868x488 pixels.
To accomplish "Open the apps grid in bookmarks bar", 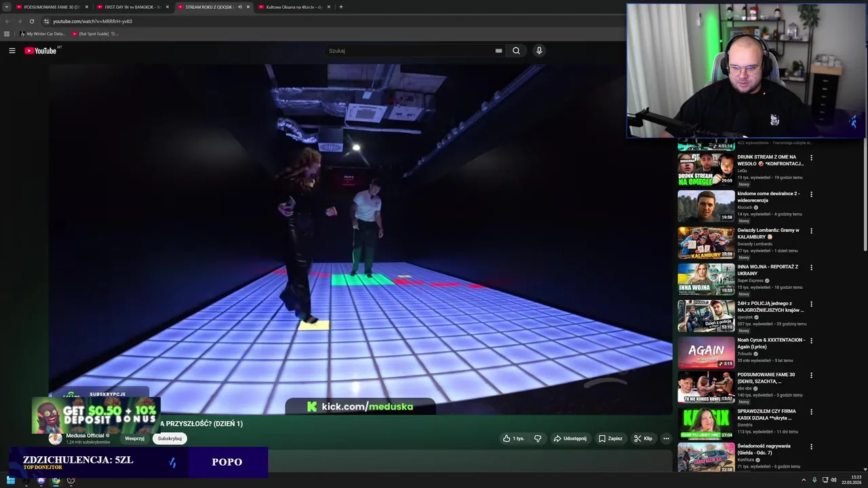I will point(7,34).
